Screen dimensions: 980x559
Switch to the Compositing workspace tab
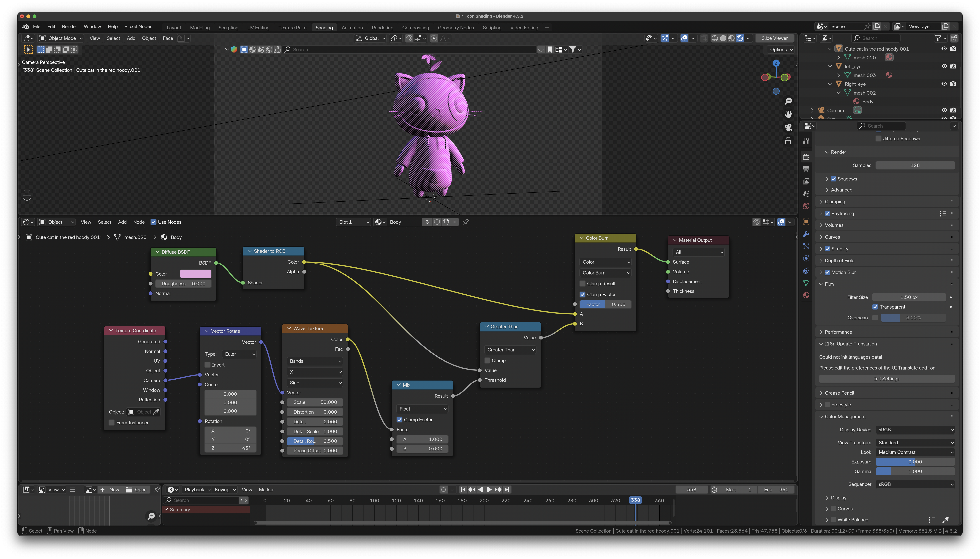(x=415, y=28)
